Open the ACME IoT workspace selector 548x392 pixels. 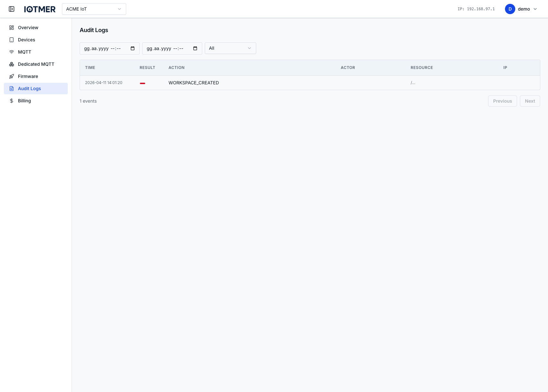coord(94,9)
